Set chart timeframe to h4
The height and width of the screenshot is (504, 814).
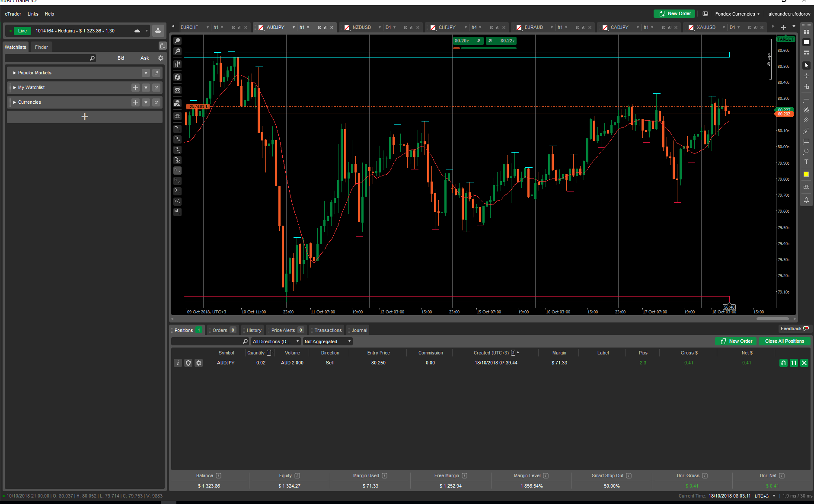point(177,181)
